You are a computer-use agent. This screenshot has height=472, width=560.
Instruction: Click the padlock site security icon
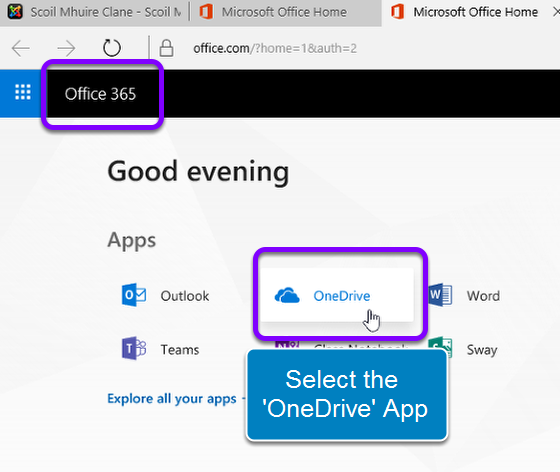tap(166, 48)
